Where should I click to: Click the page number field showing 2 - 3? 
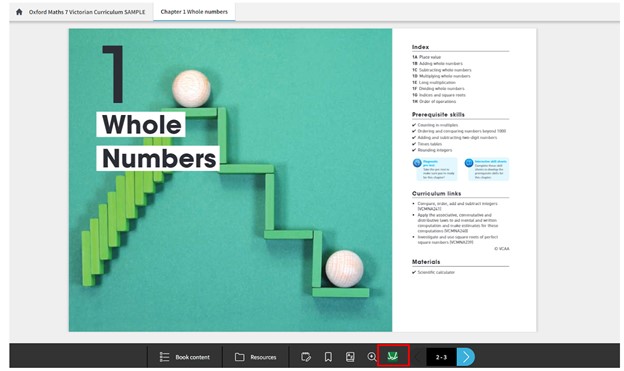pos(441,357)
